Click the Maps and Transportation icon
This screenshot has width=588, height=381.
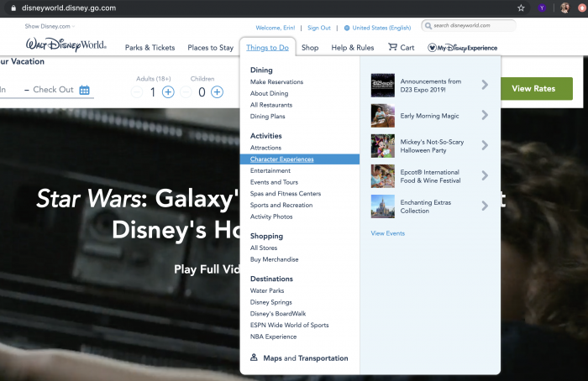(x=254, y=358)
